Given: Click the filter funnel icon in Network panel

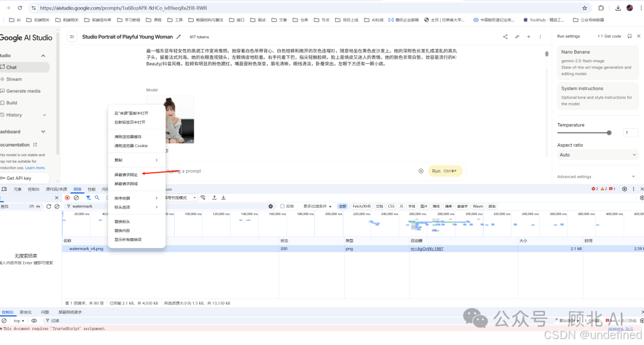Looking at the screenshot, I should [x=88, y=197].
